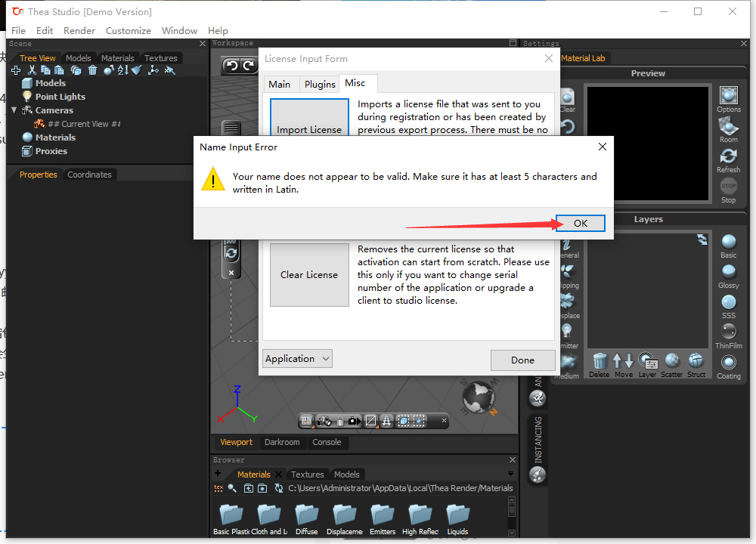Click the Browser scroll-down arrow
Screen dimensions: 756x544
click(x=512, y=533)
